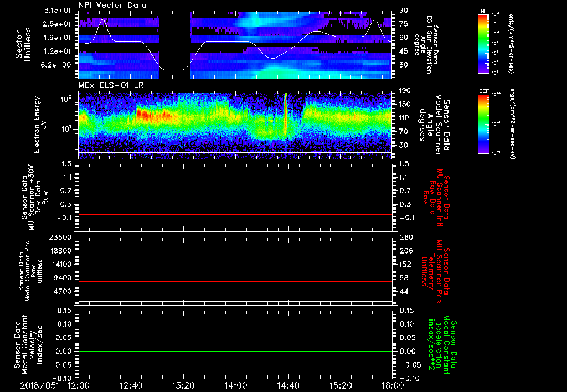
Task: Click the 'DEF' label above the color bar
Action: pos(483,91)
